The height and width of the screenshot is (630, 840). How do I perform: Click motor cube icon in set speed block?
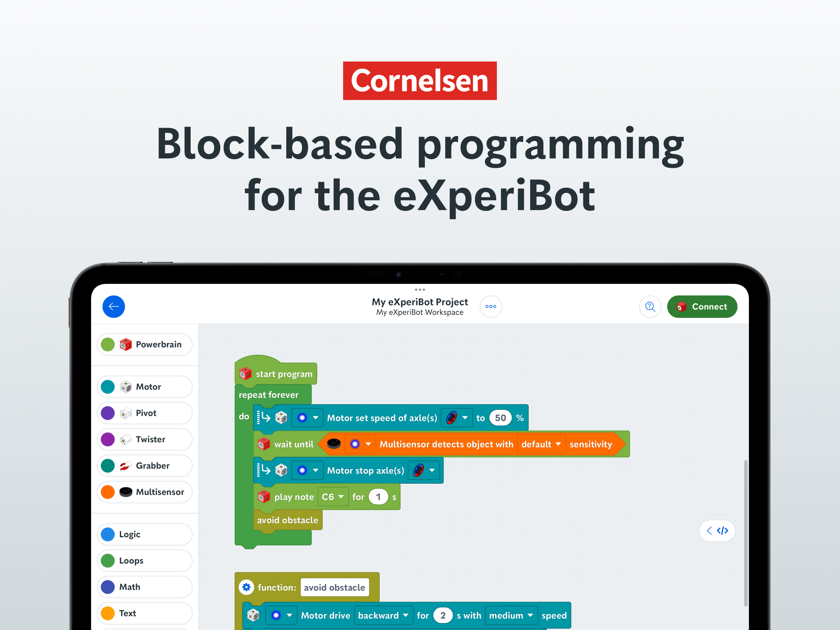281,418
